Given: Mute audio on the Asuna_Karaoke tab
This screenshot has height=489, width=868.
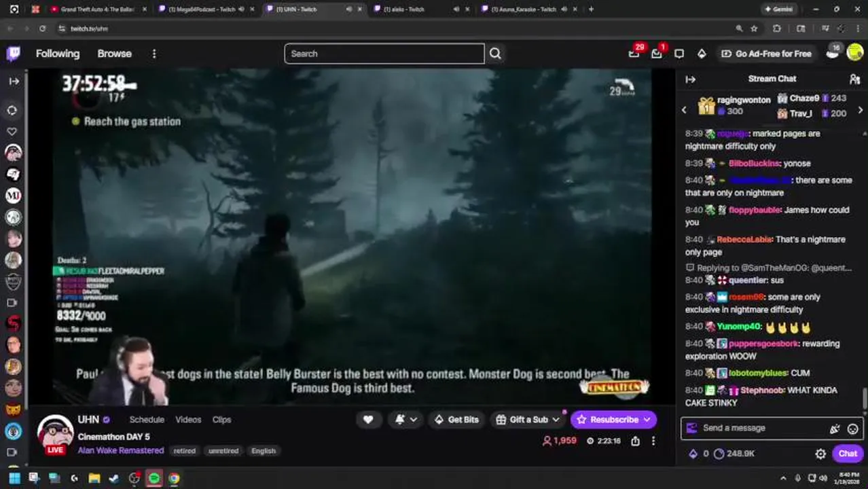Looking at the screenshot, I should pyautogui.click(x=564, y=10).
